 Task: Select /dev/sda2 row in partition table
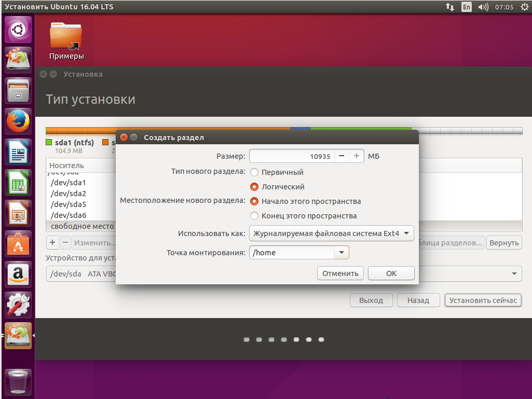(x=81, y=194)
